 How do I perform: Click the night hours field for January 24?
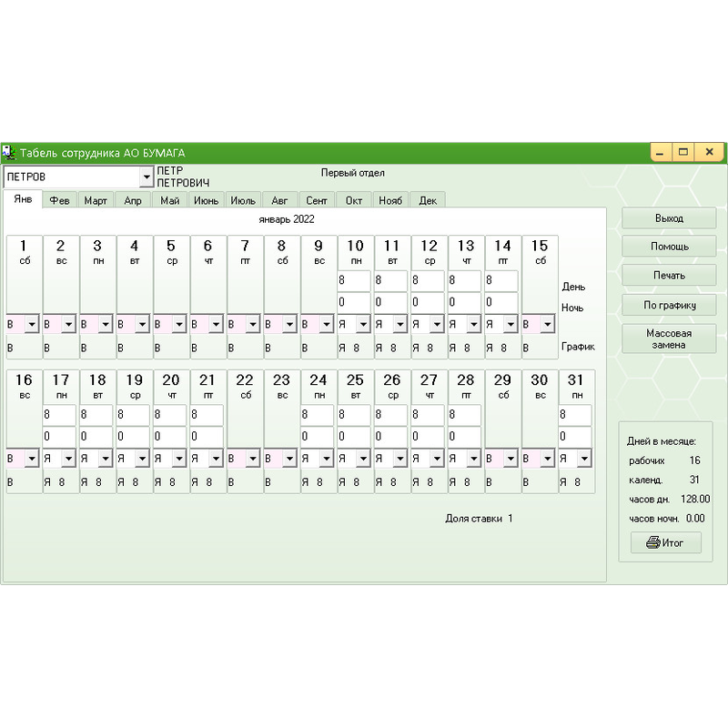click(x=318, y=437)
